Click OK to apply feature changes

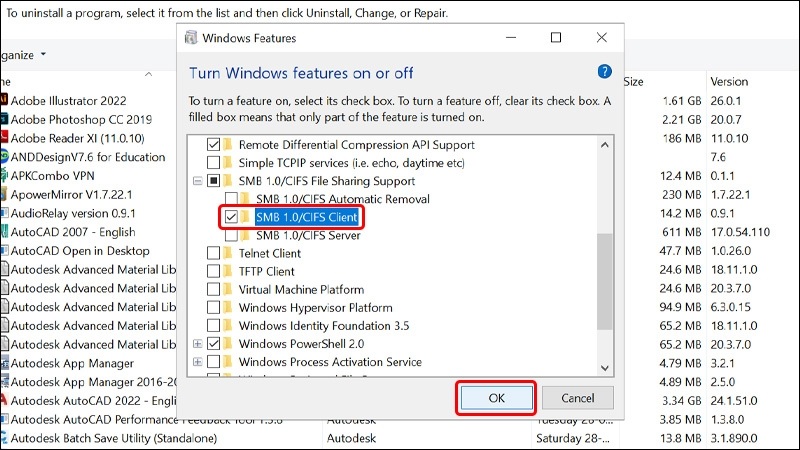click(497, 398)
